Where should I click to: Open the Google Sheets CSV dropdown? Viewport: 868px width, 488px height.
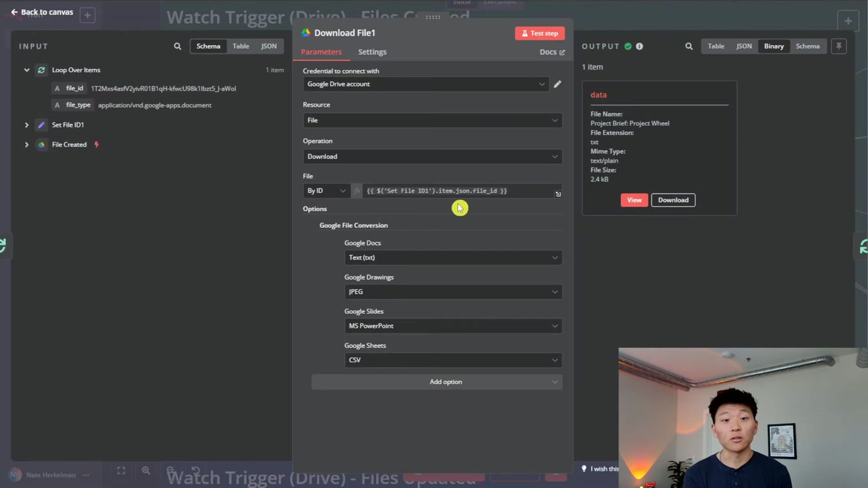(x=453, y=360)
